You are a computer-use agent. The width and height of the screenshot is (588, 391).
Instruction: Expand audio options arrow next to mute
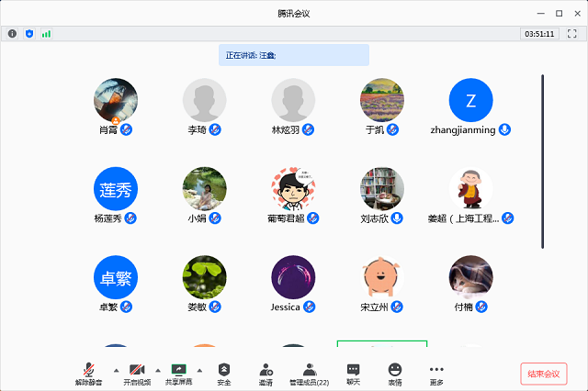114,369
